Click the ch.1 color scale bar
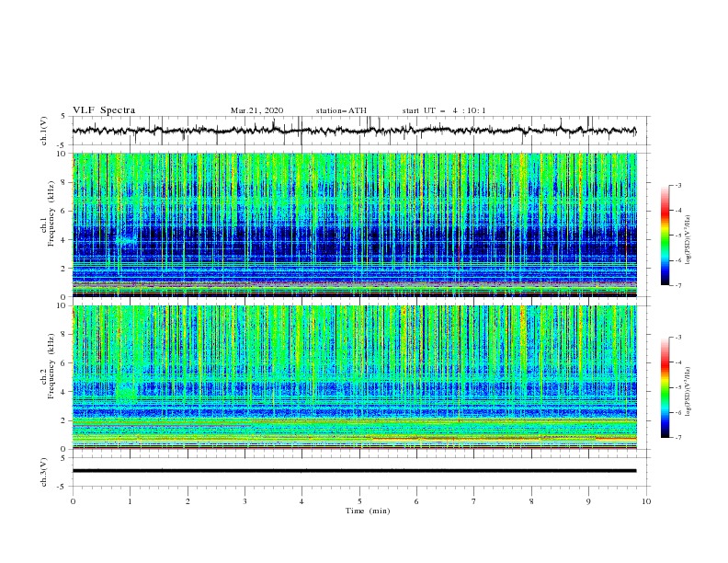Image resolution: width=728 pixels, height=563 pixels. click(x=665, y=235)
